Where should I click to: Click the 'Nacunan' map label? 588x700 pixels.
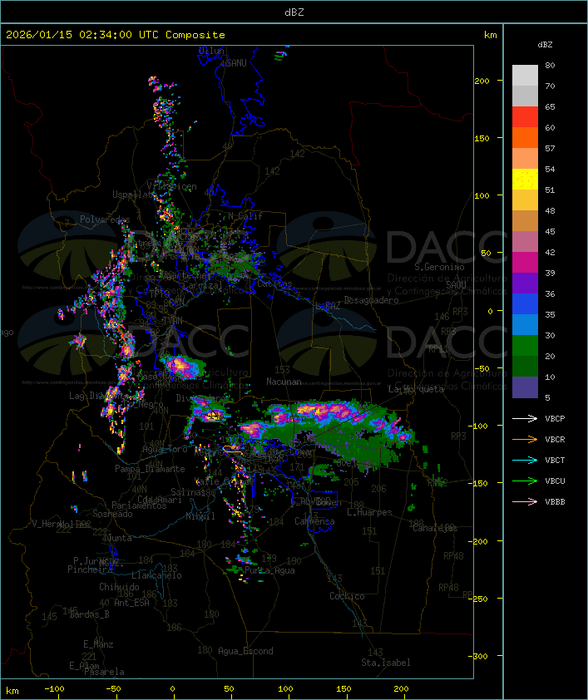point(284,382)
